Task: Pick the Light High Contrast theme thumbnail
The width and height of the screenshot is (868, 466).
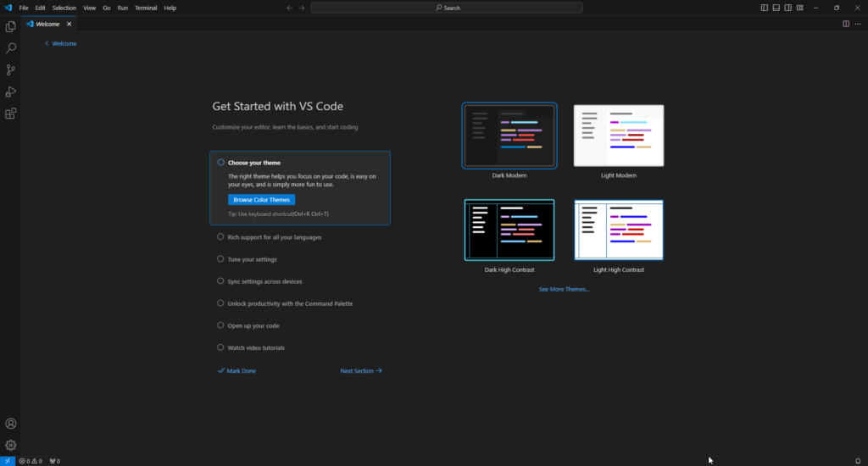Action: click(619, 230)
